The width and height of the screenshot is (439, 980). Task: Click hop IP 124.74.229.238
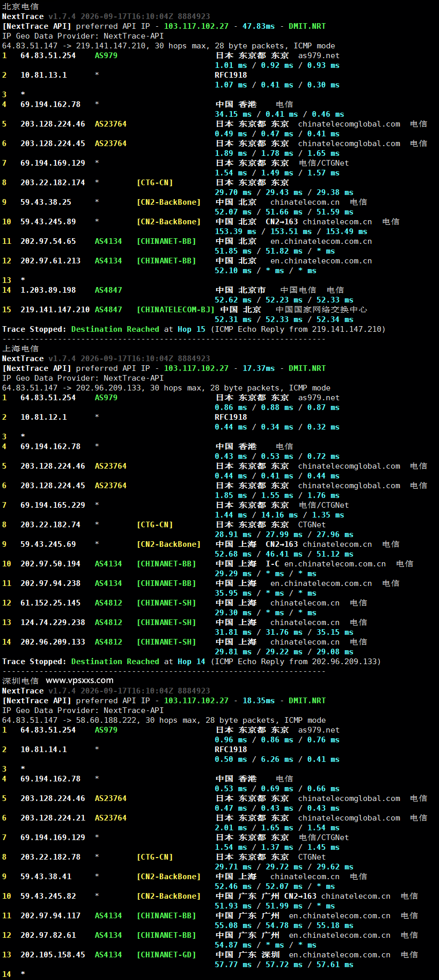[x=53, y=622]
